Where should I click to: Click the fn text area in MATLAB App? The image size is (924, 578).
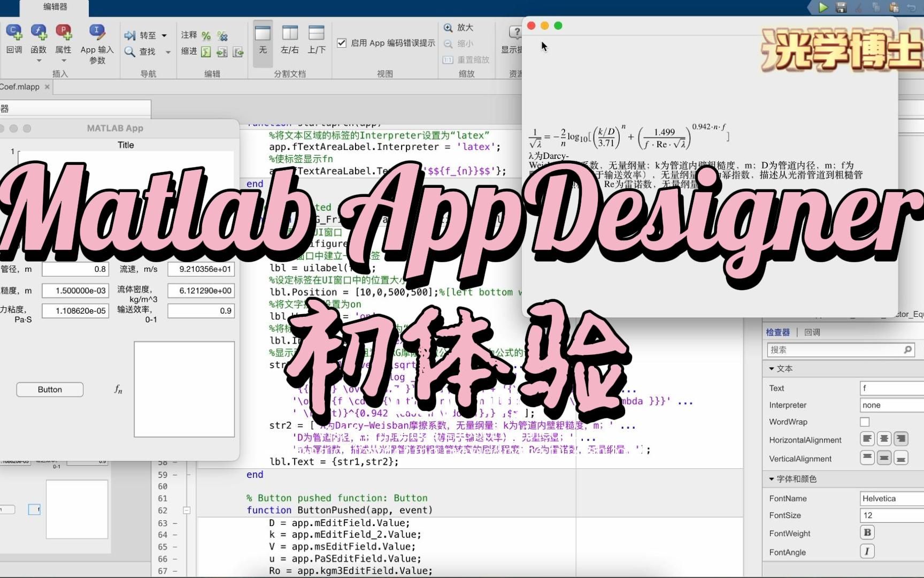coord(184,389)
